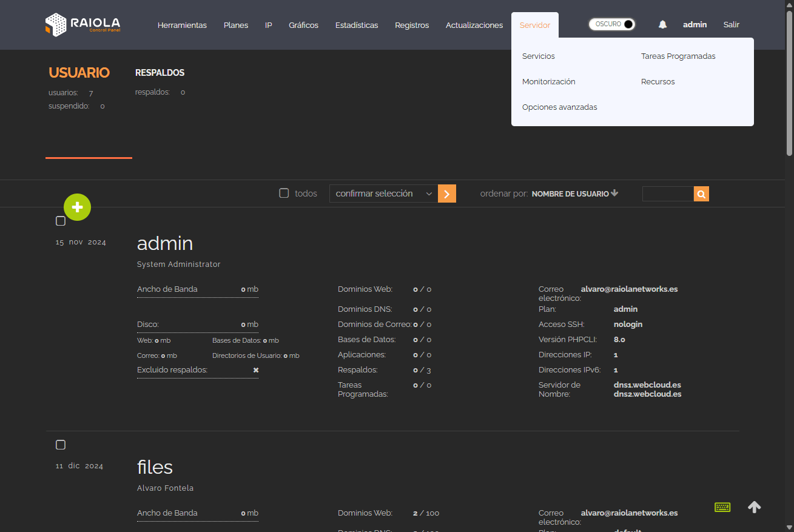Choose Opciones avanzadas from Servidor menu
Image resolution: width=794 pixels, height=532 pixels.
click(560, 107)
